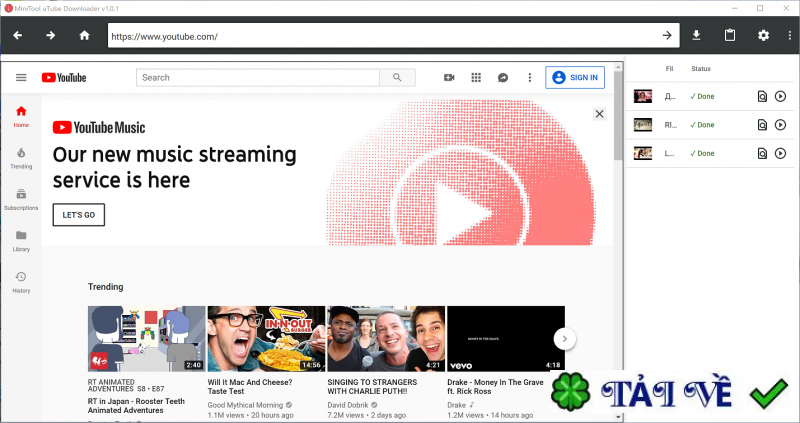Go to the home page icon
Viewport: 800px width, 423px height.
(84, 36)
